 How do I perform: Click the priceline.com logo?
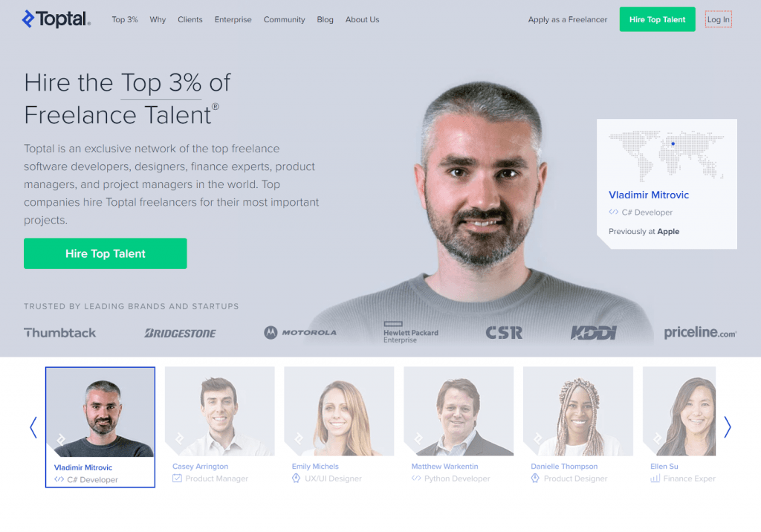click(x=700, y=333)
